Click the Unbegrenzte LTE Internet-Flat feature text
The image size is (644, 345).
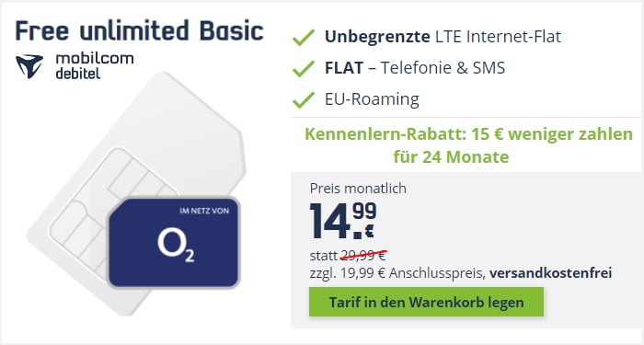tap(443, 37)
